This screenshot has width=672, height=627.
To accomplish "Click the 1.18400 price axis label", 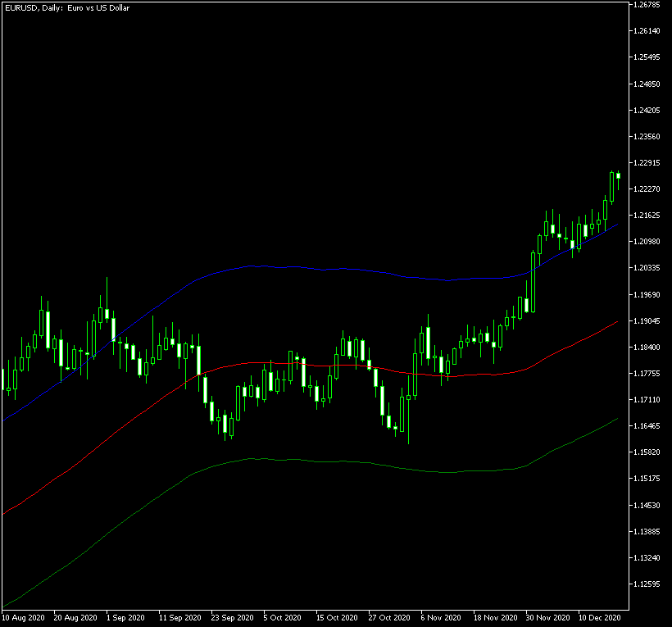I will (x=647, y=348).
